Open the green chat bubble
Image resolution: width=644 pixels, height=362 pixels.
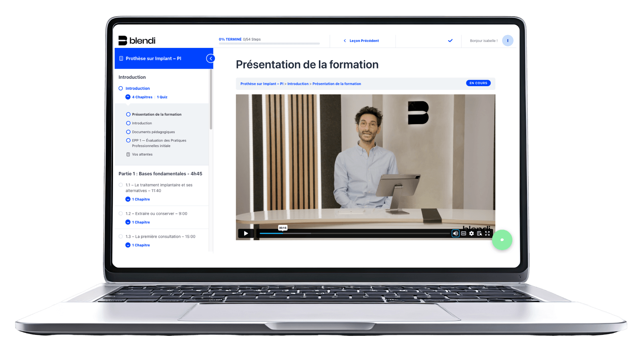502,240
